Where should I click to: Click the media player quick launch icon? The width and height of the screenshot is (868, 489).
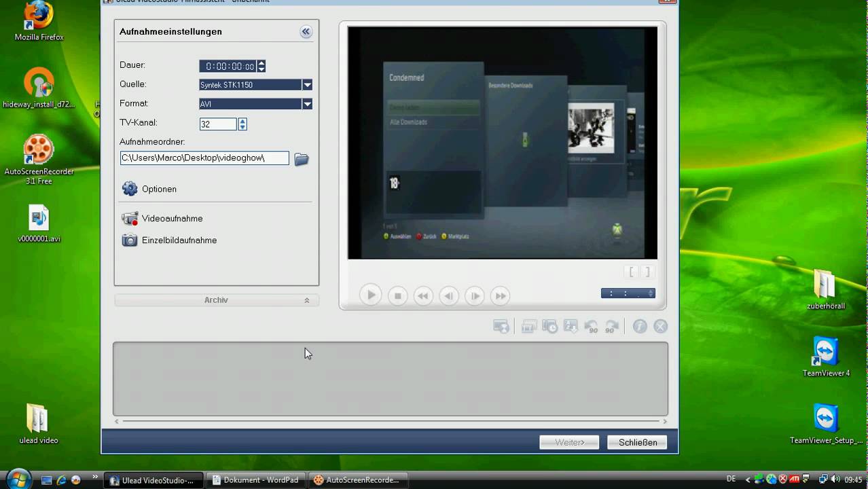point(75,480)
